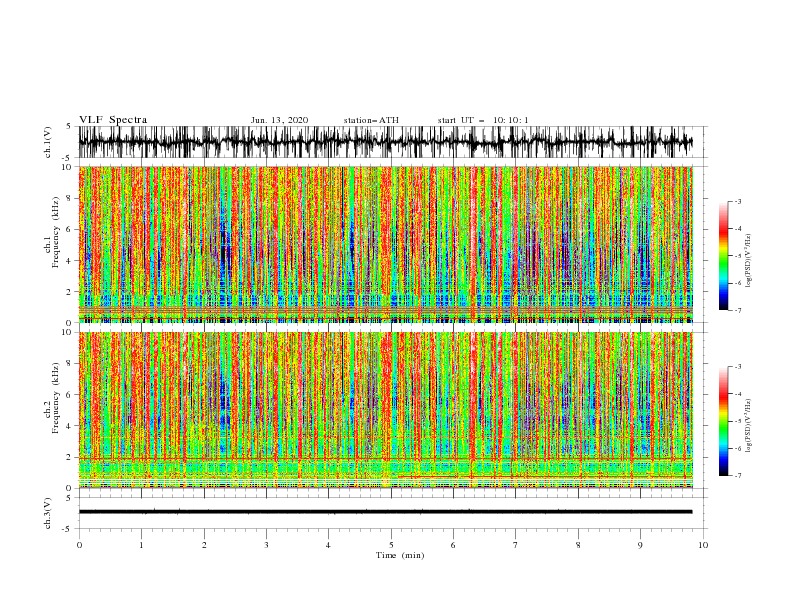Click the ch.3 flat waveform trace
Viewport: 792px width, 612px height.
click(385, 512)
